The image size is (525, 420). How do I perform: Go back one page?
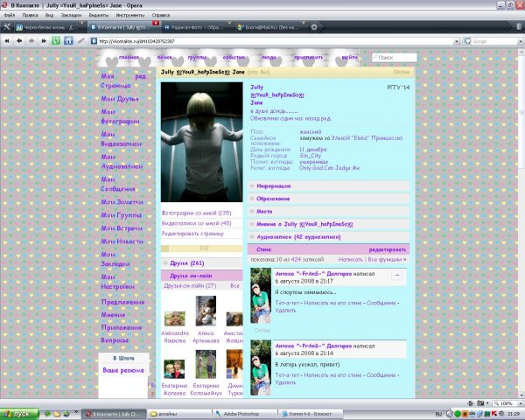[x=19, y=41]
